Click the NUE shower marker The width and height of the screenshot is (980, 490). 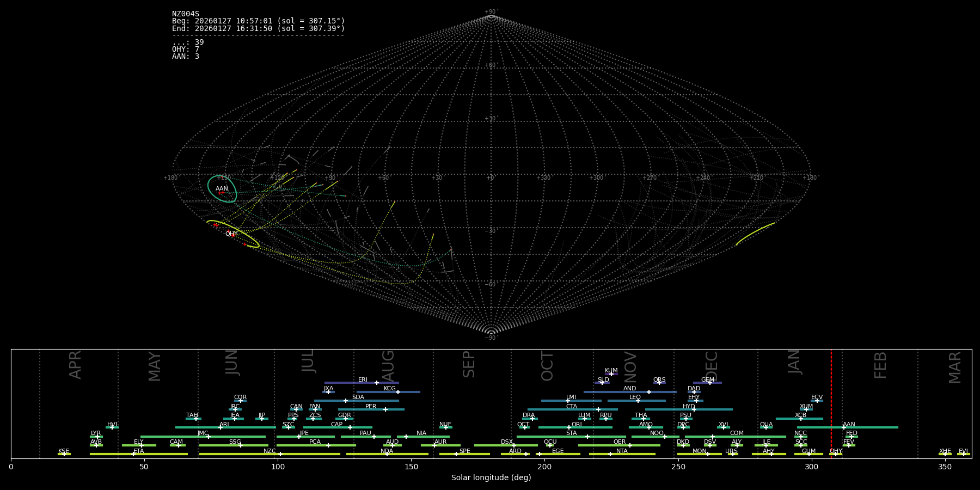click(445, 427)
